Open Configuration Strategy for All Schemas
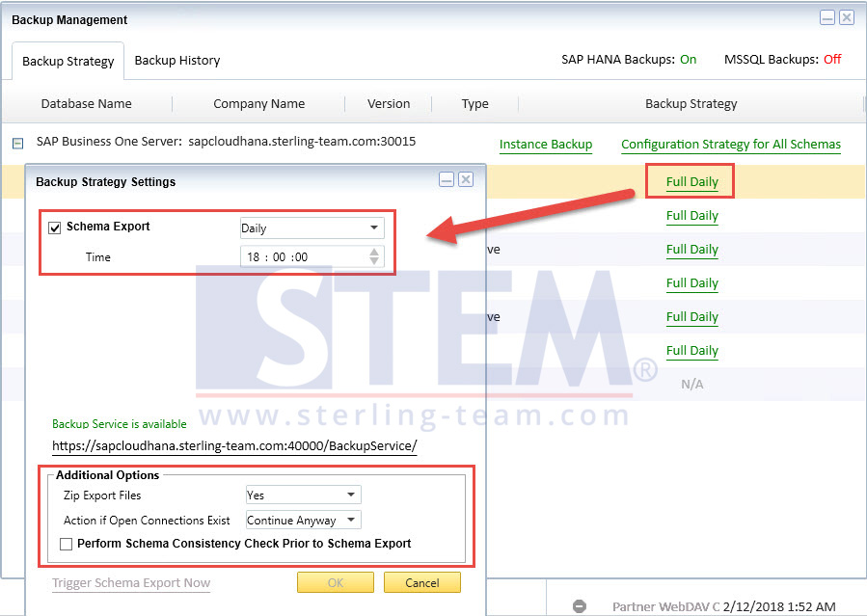The width and height of the screenshot is (867, 616). 731,145
